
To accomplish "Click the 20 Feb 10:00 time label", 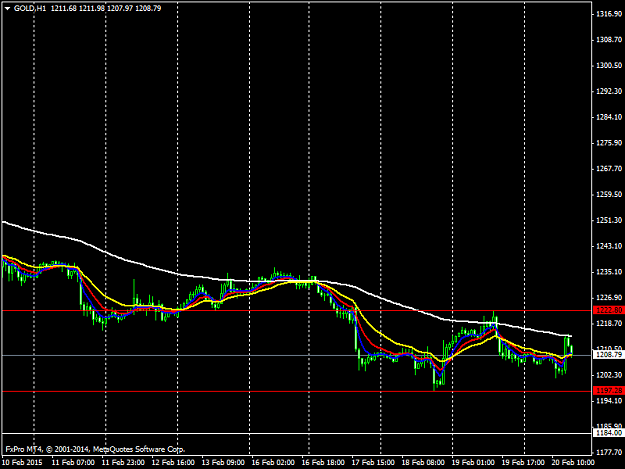I will tap(573, 463).
